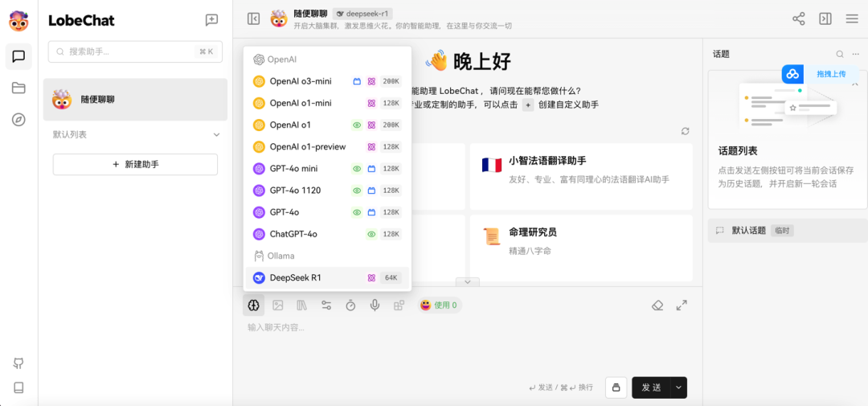868x406 pixels.
Task: Select OpenAI o3-mini model
Action: coord(327,81)
